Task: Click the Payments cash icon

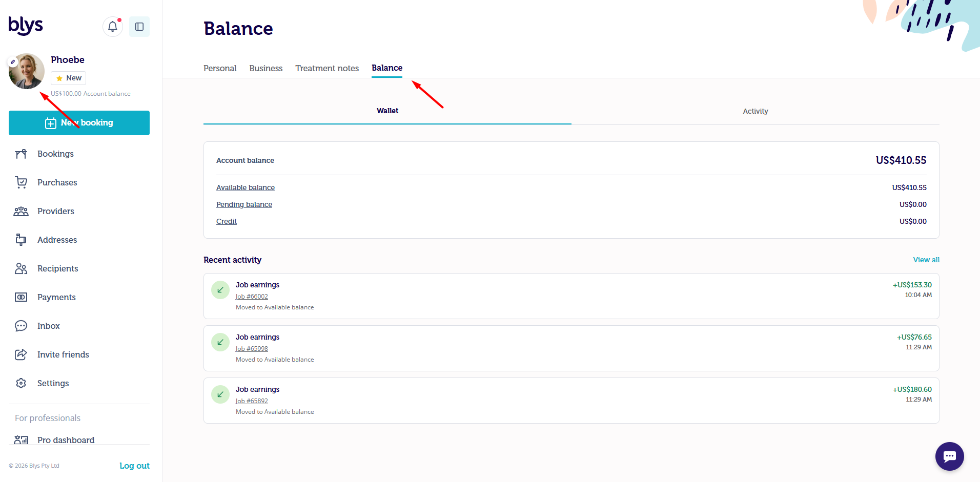Action: coord(21,297)
